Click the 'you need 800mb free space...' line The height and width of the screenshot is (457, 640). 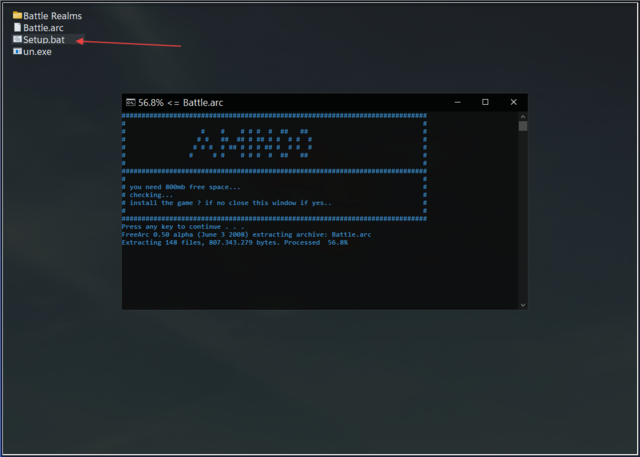185,187
